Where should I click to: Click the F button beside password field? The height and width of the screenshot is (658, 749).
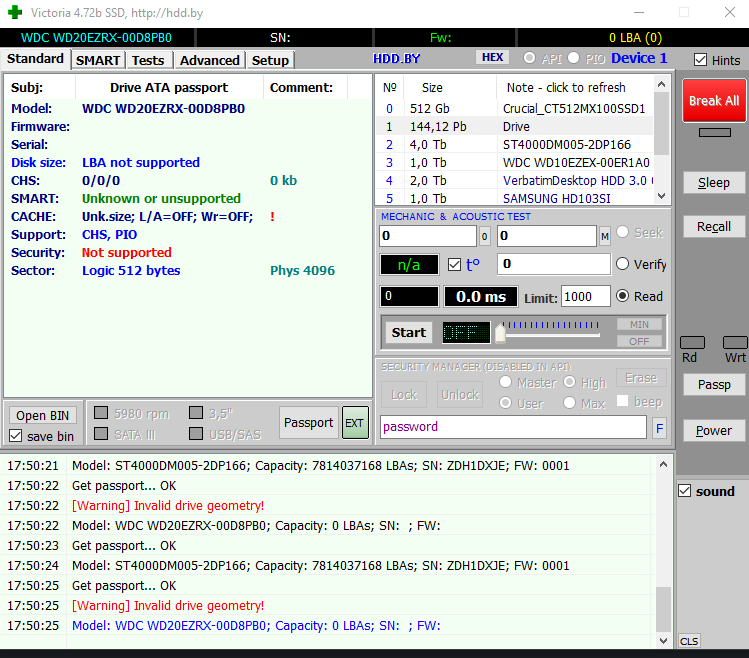tap(659, 428)
